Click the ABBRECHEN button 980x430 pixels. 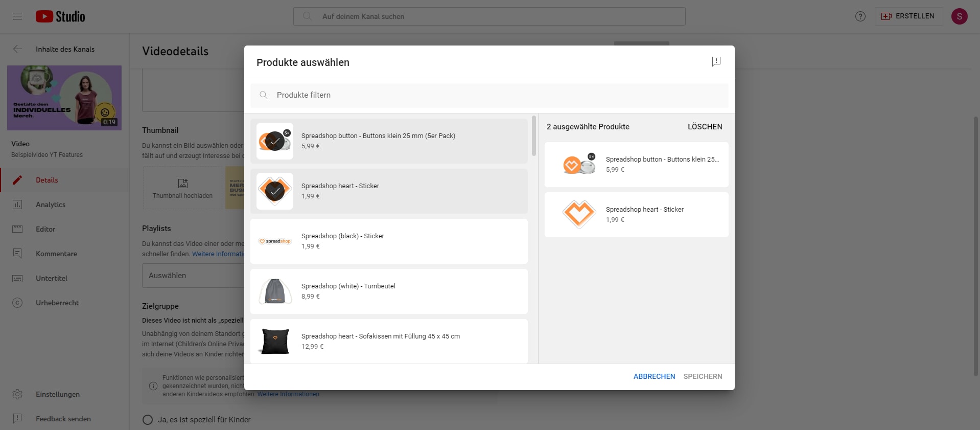654,376
